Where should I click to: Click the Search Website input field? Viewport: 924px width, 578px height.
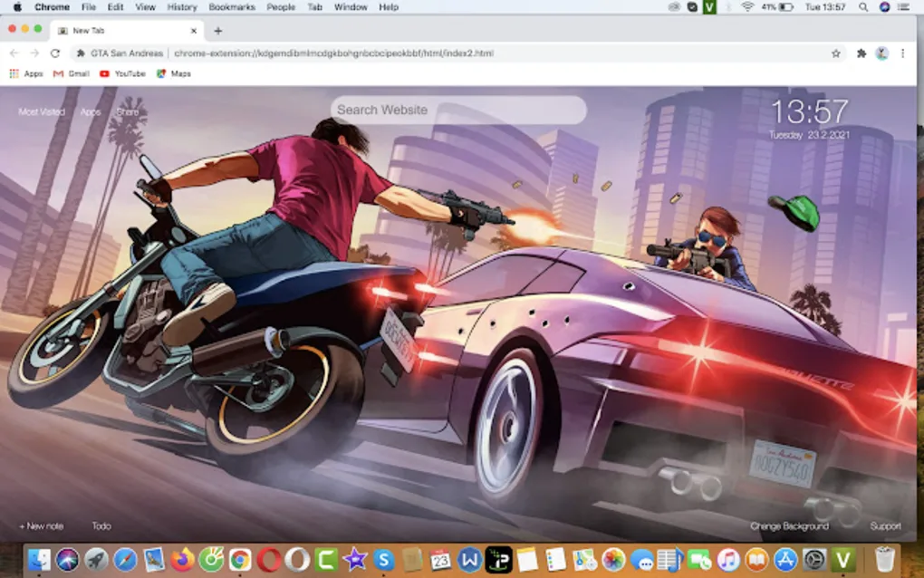point(457,109)
